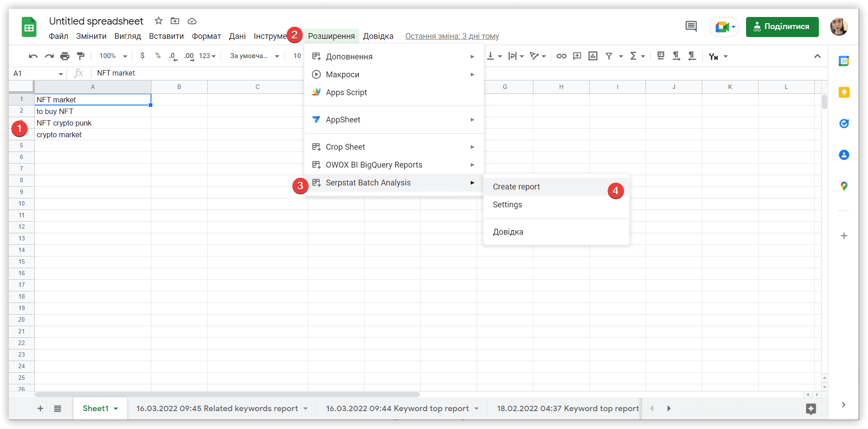This screenshot has width=868, height=429.
Task: Select the Paint format tool
Action: coord(81,56)
